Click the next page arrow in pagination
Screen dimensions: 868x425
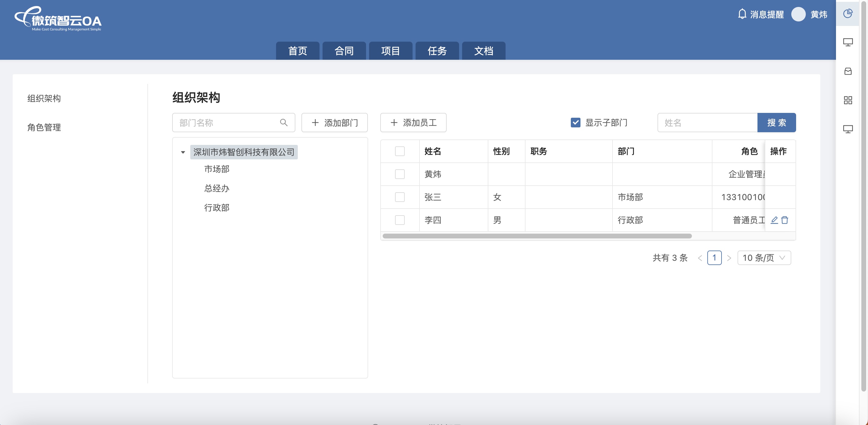729,258
